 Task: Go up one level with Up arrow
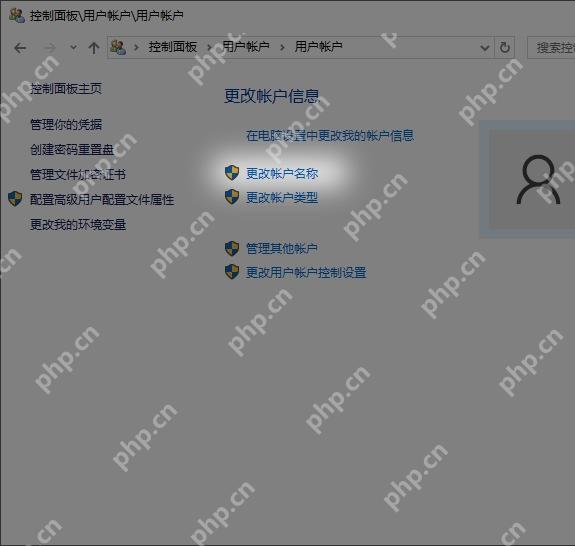click(94, 48)
